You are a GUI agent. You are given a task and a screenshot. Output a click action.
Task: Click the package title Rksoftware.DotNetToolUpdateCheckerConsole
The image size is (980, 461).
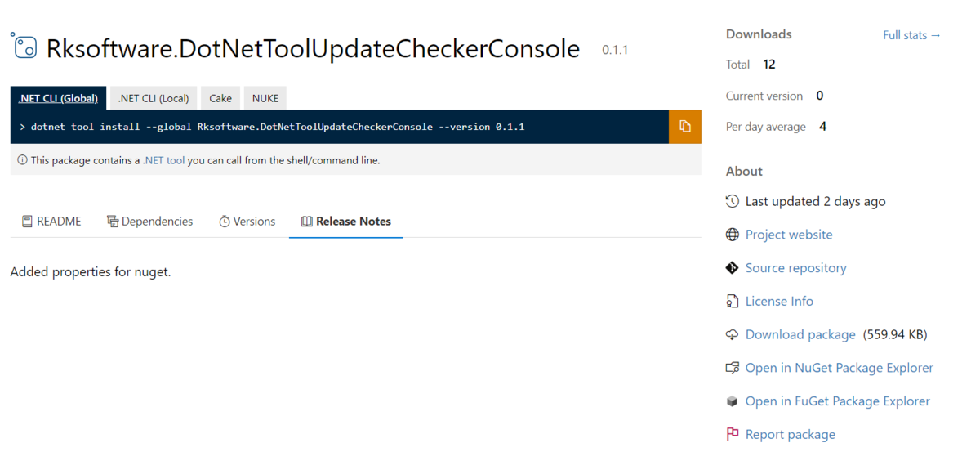(x=313, y=49)
